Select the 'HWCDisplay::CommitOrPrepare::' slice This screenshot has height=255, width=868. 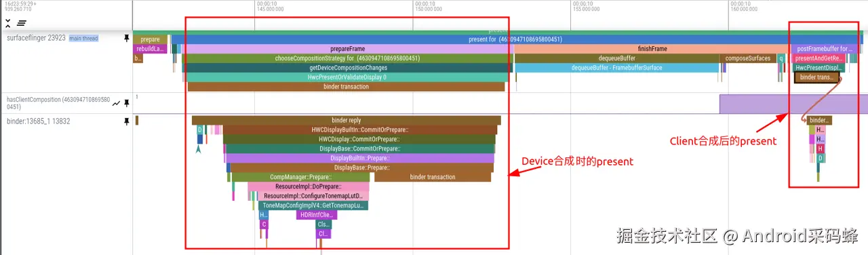pyautogui.click(x=359, y=139)
